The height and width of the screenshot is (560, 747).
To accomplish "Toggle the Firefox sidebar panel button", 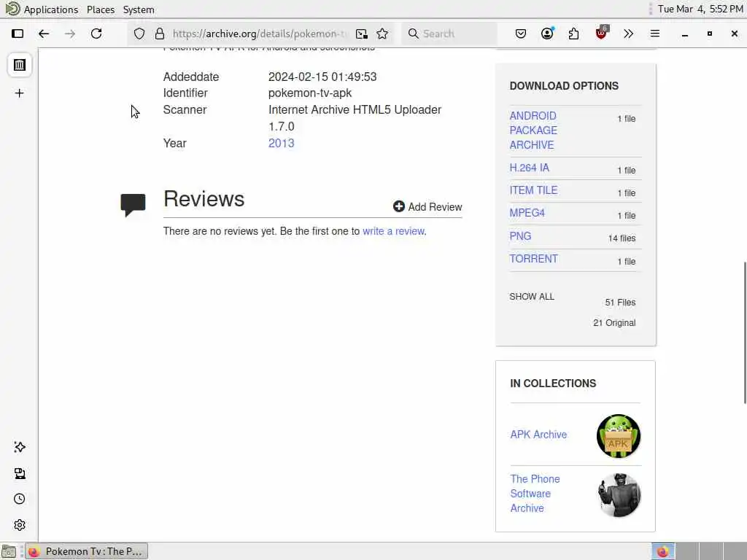I will click(x=18, y=34).
